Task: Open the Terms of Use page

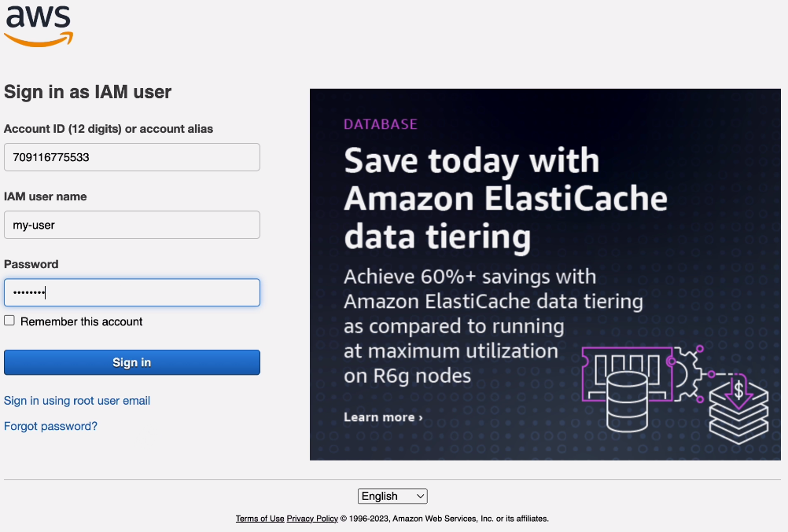Action: [260, 518]
